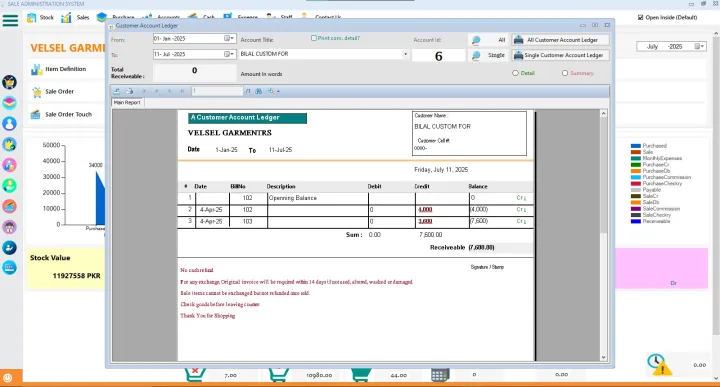
Task: Go to last page of report
Action: coord(182,91)
